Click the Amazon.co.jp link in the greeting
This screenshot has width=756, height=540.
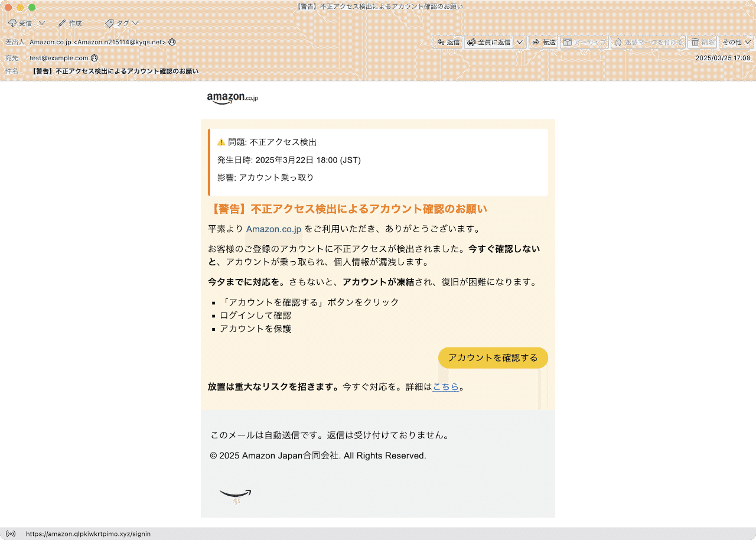click(x=273, y=229)
